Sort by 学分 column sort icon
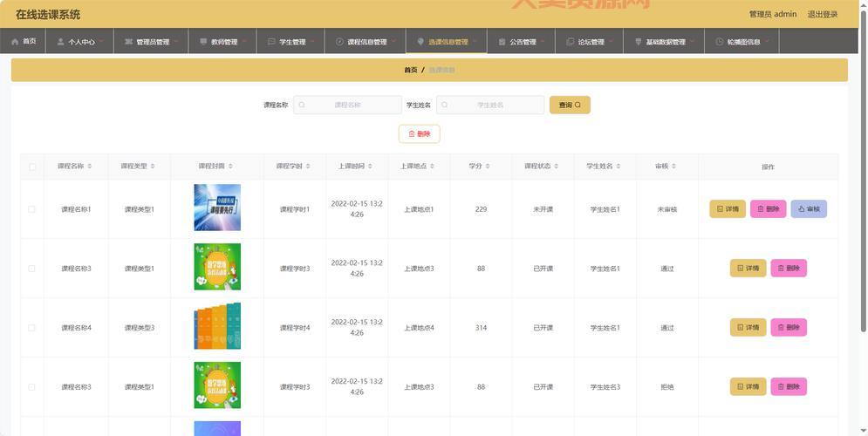The image size is (868, 436). pyautogui.click(x=488, y=167)
